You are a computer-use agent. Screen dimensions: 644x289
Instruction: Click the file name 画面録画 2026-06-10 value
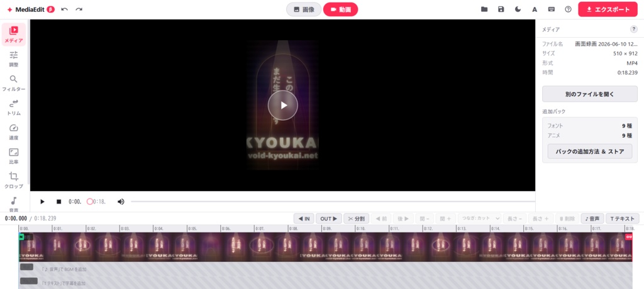pos(606,44)
